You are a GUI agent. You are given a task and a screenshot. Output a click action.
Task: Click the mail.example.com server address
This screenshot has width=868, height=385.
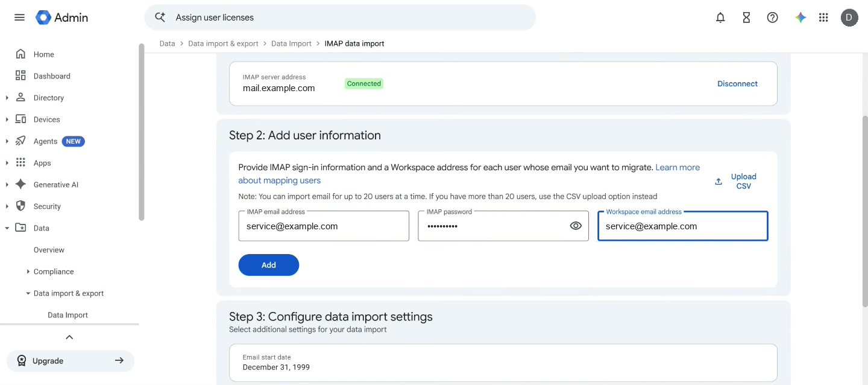point(279,88)
